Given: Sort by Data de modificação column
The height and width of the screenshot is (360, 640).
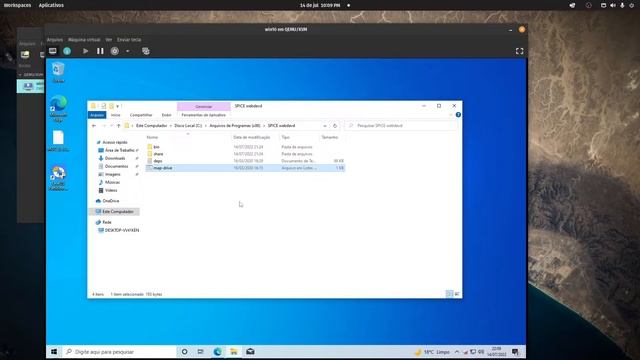Looking at the screenshot, I should (252, 137).
